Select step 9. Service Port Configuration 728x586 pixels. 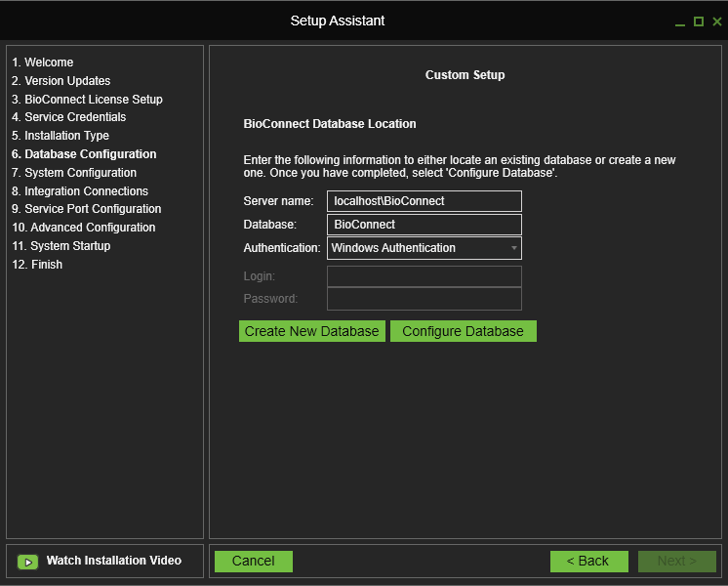(x=86, y=209)
